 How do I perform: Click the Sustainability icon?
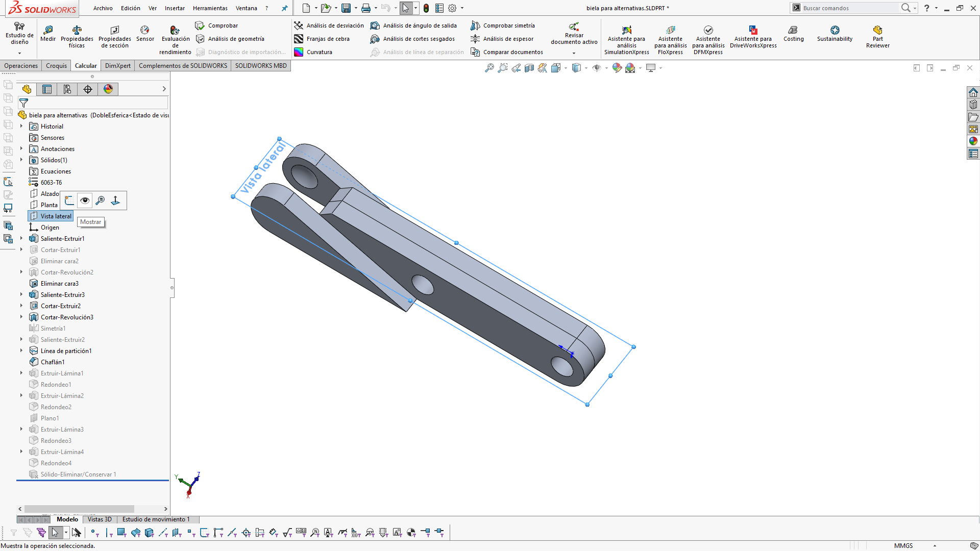tap(835, 34)
